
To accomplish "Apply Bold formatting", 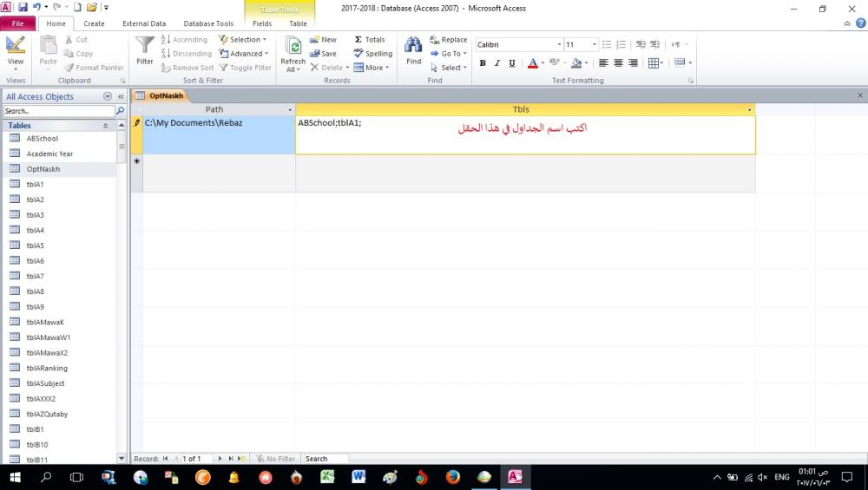I will click(483, 63).
